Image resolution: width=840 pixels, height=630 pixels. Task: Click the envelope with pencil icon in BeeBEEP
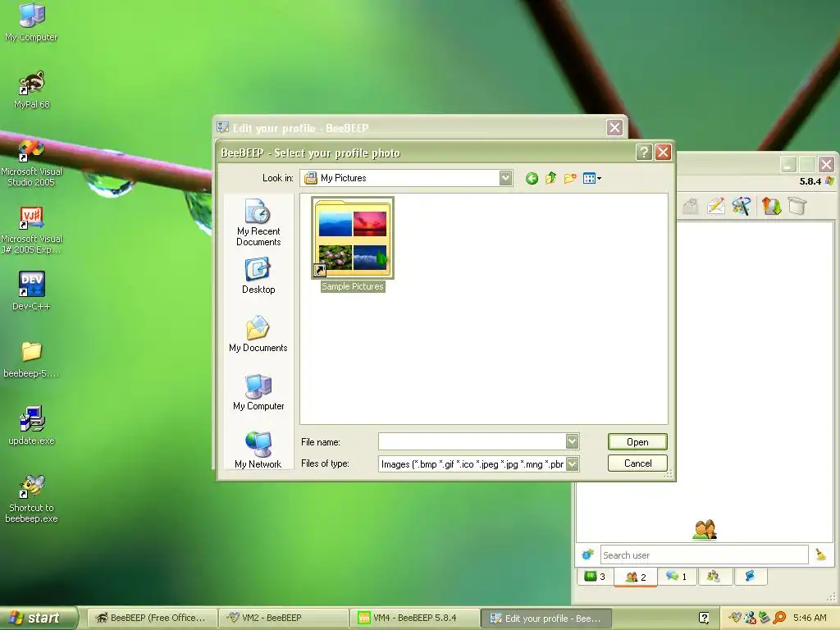[715, 206]
